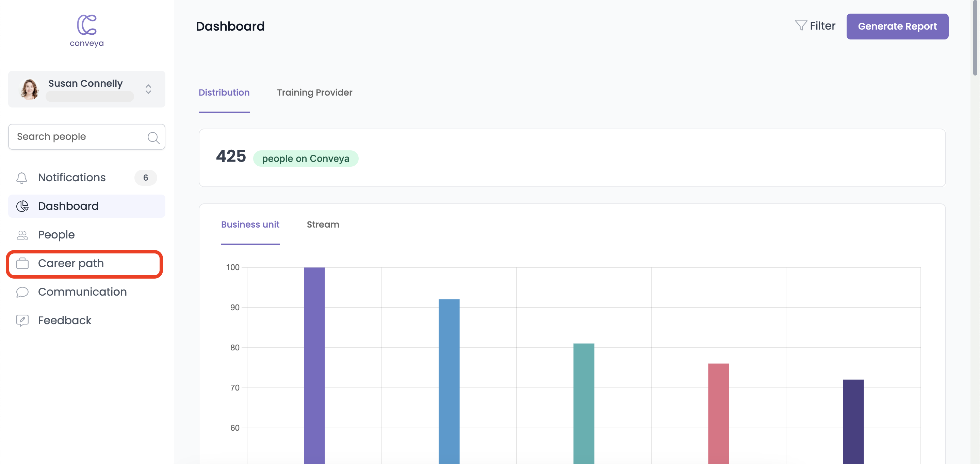The height and width of the screenshot is (464, 980).
Task: Click the page vertical scrollbar thumb
Action: (x=975, y=38)
